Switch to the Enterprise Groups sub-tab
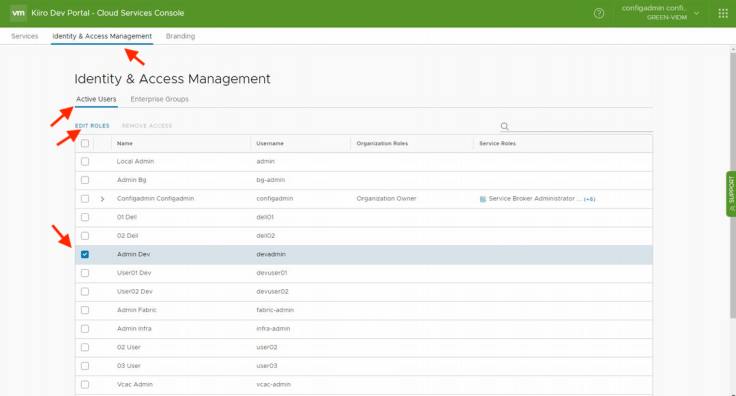The width and height of the screenshot is (736, 396). click(x=160, y=99)
